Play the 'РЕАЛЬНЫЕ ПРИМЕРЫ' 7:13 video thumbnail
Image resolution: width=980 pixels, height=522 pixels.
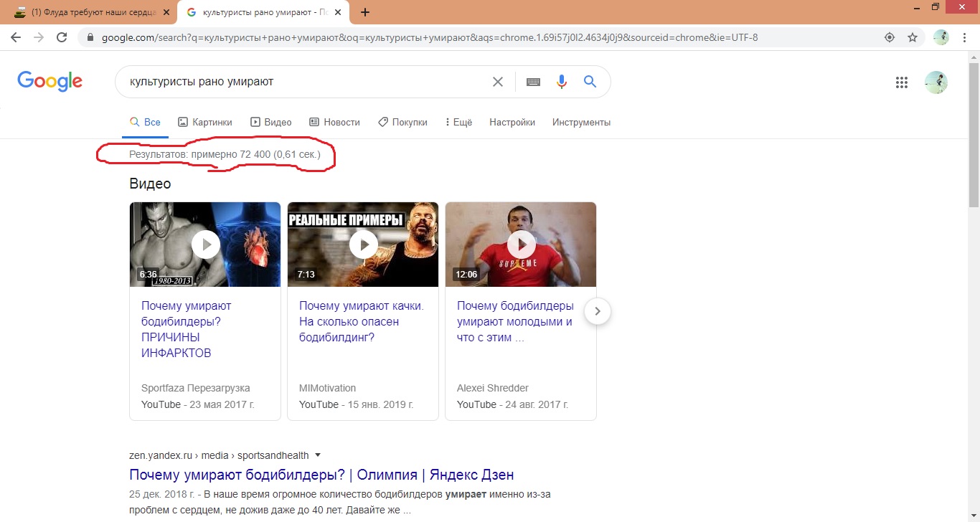363,245
